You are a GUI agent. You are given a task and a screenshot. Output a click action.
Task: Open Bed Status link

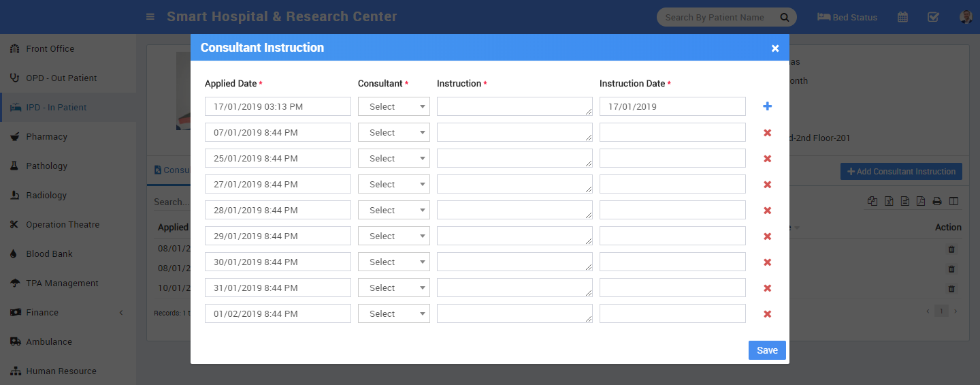click(847, 17)
